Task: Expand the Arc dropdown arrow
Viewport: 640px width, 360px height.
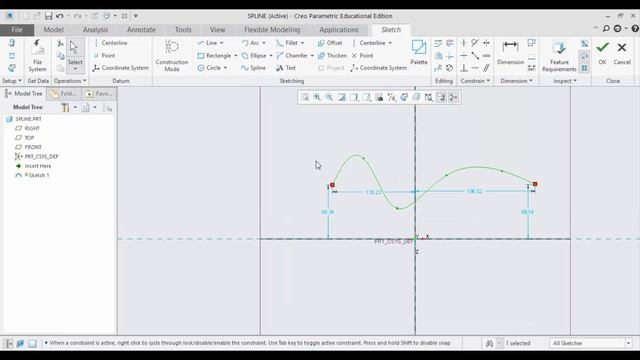Action: pyautogui.click(x=264, y=43)
